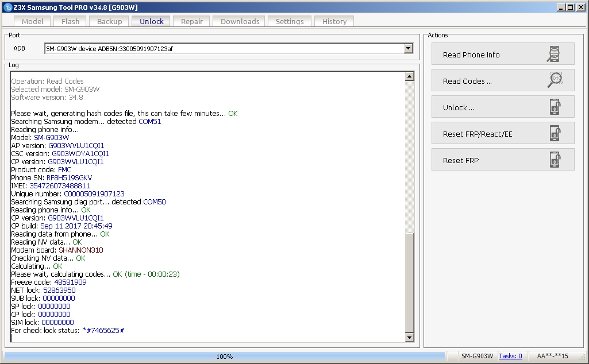
Task: Click the Modem board SHANNON310 text
Action: click(x=81, y=250)
